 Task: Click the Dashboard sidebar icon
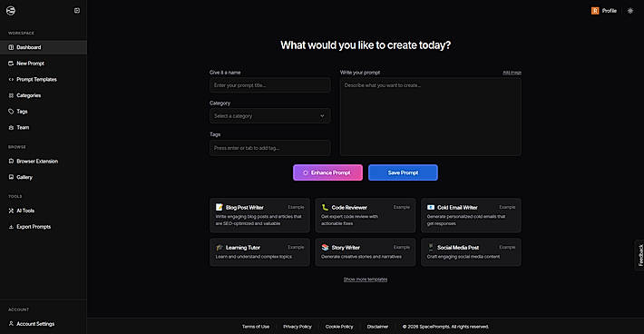coord(11,47)
